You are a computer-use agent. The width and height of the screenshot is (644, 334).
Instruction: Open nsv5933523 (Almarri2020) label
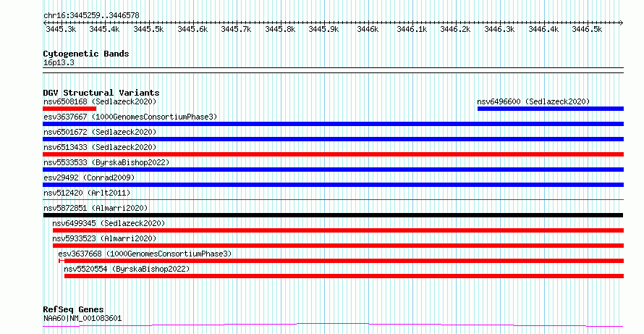104,238
